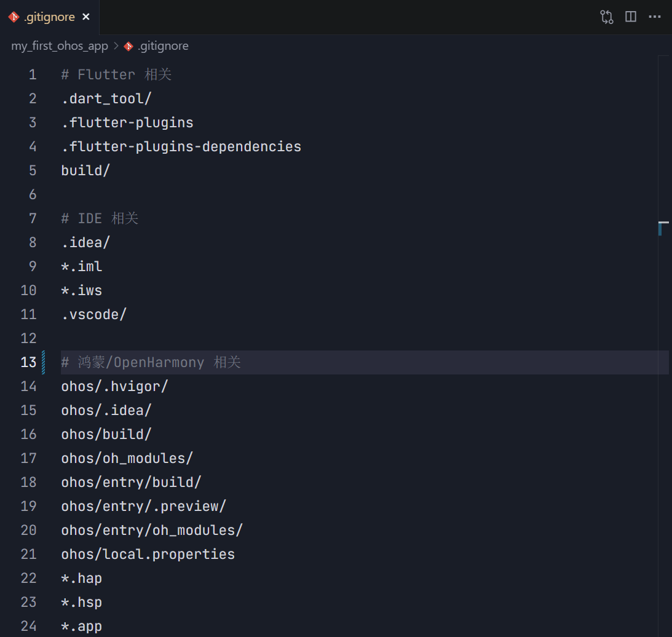Click the breadcrumb git file icon
Viewport: 672px width, 637px height.
point(128,46)
